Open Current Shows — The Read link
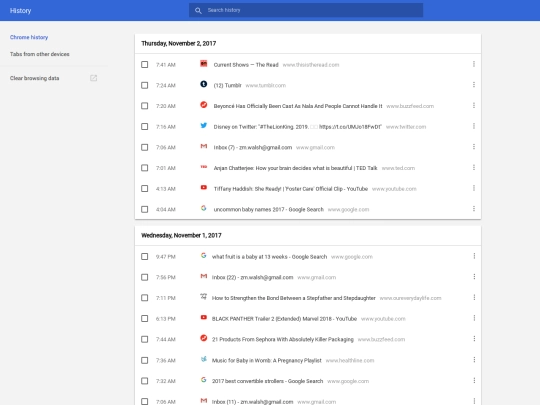 246,65
